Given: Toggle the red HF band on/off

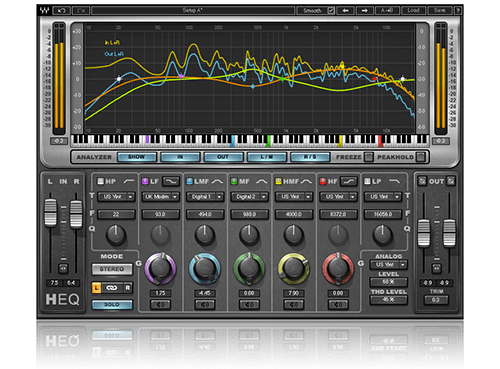Looking at the screenshot, I should 323,181.
